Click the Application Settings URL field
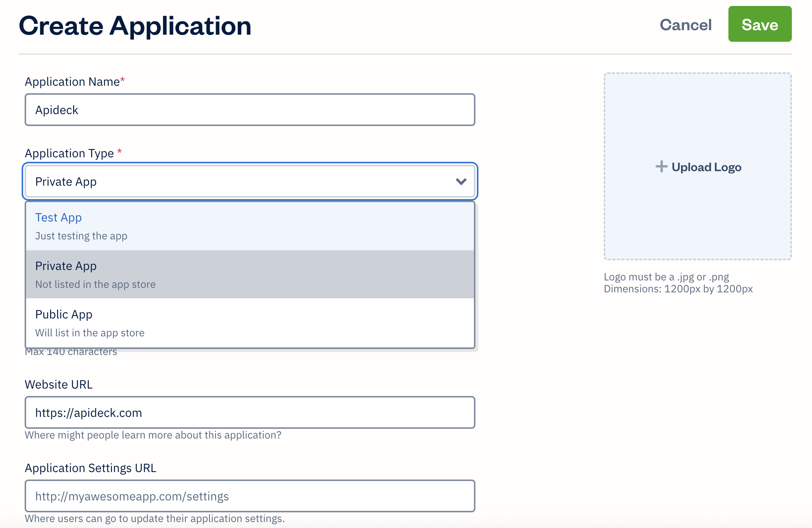Viewport: 812px width, 528px height. pos(249,496)
